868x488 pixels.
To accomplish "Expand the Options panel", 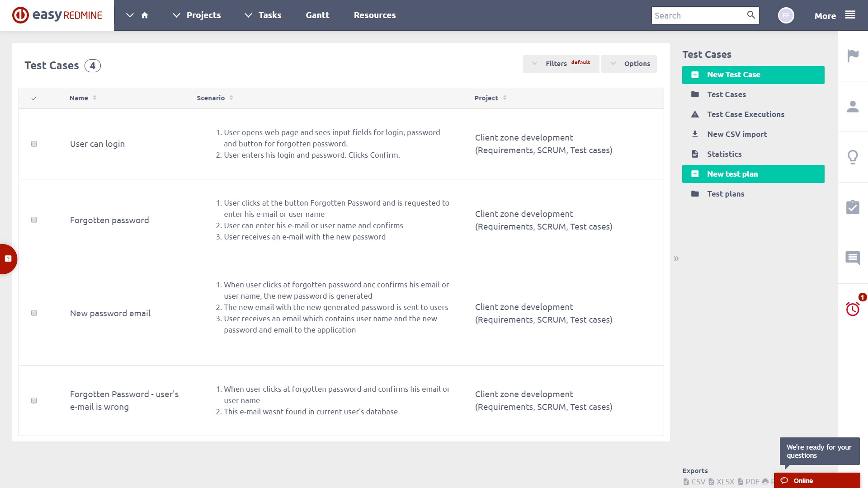I will click(629, 64).
